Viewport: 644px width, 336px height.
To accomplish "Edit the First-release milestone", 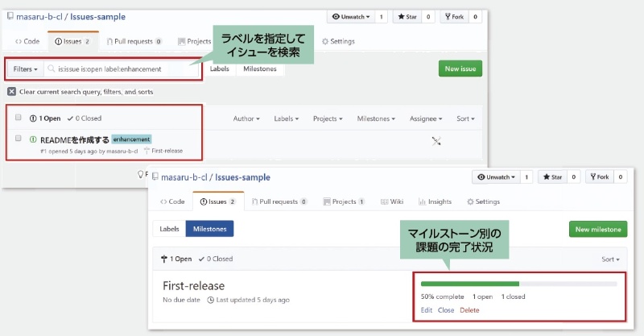I will tap(427, 310).
